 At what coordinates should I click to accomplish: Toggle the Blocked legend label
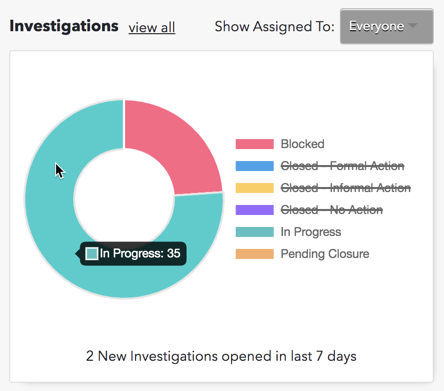pos(303,144)
